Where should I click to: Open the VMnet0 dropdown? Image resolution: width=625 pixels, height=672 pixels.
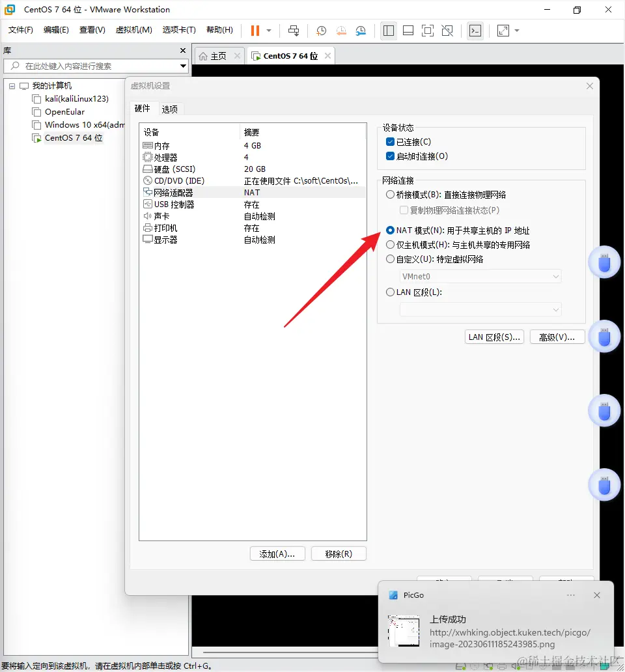[x=480, y=277]
